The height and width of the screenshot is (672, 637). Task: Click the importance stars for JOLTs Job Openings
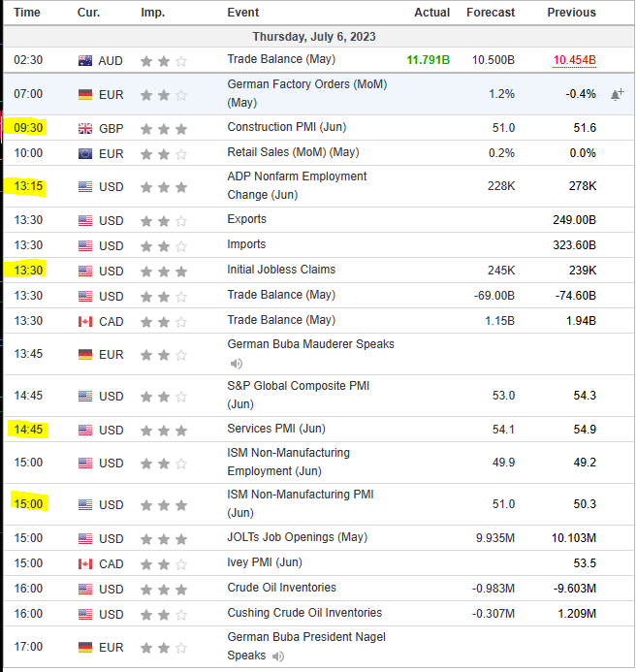pyautogui.click(x=163, y=538)
